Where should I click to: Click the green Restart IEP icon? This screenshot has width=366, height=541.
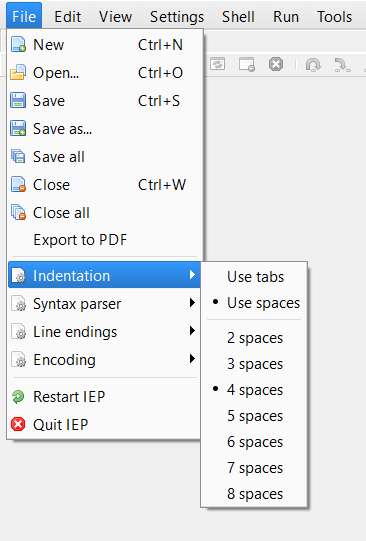[x=18, y=396]
